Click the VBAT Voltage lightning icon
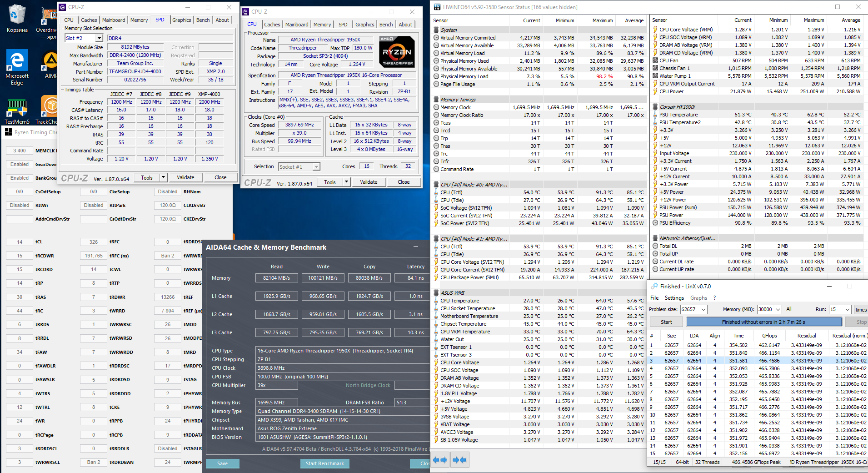Screen dimensions: 868x473 click(x=436, y=424)
